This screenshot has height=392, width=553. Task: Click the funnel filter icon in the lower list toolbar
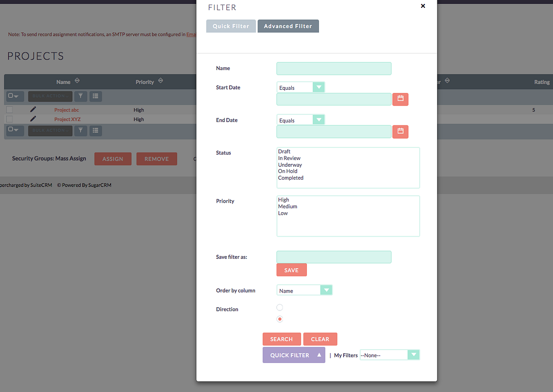point(80,130)
